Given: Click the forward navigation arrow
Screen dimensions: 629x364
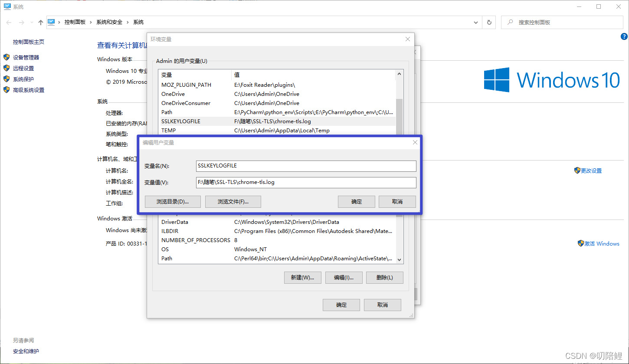Looking at the screenshot, I should coord(21,22).
